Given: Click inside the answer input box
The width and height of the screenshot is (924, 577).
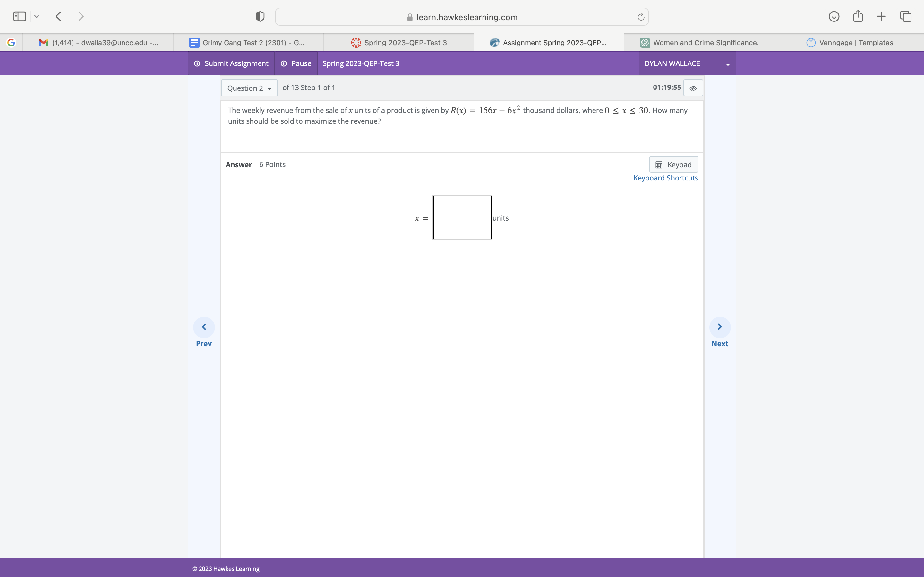Looking at the screenshot, I should (462, 218).
